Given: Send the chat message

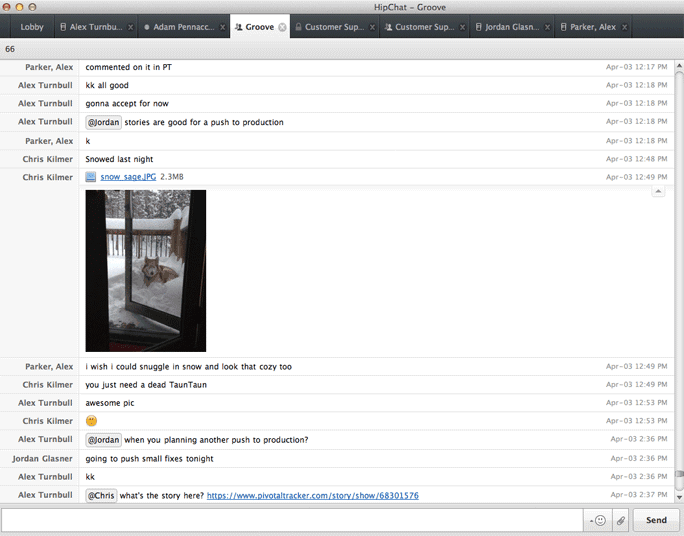Looking at the screenshot, I should coord(656,520).
